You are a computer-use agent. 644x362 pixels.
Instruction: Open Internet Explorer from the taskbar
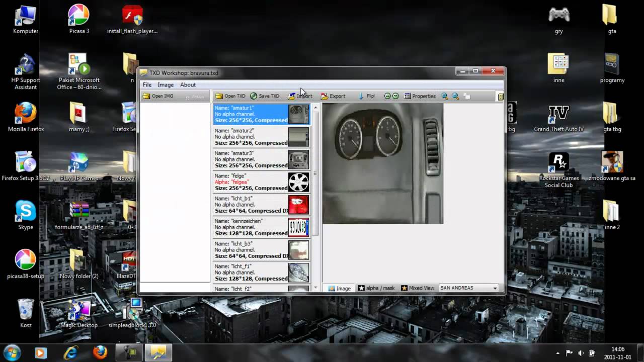70,352
